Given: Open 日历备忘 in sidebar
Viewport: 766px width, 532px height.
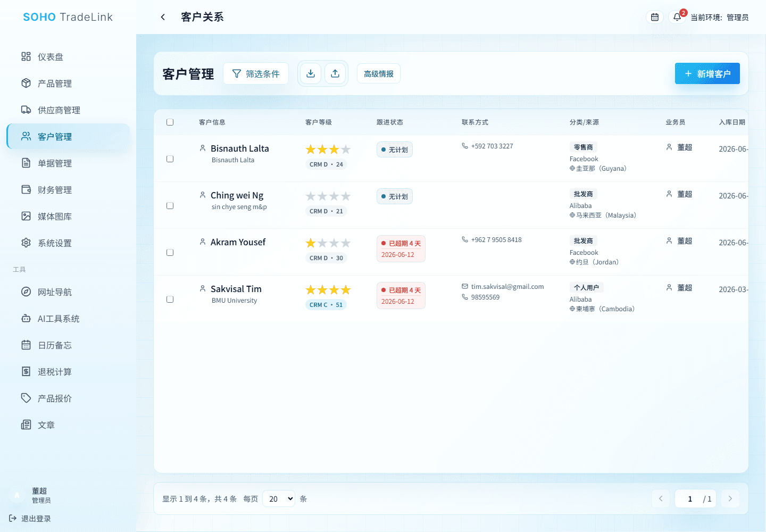Looking at the screenshot, I should (68, 345).
